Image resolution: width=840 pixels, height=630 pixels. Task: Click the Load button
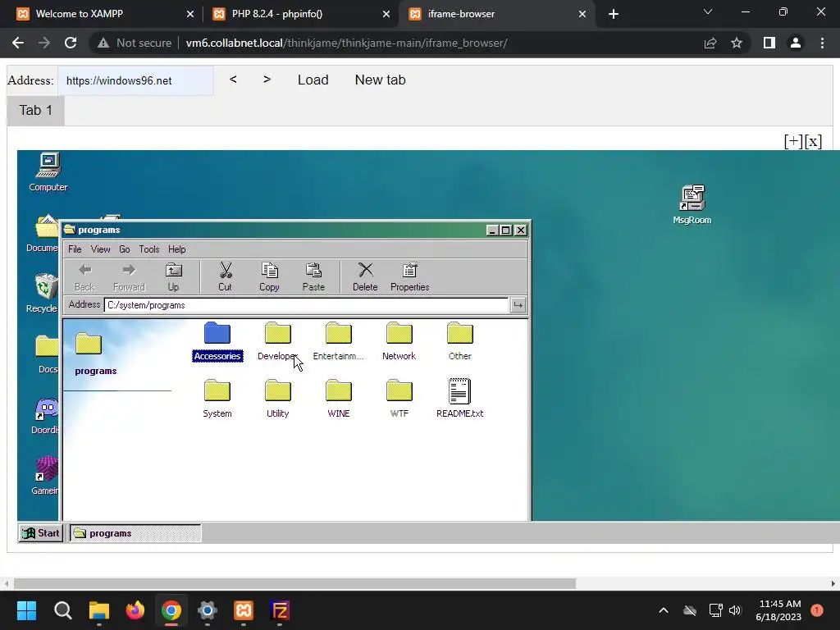pos(313,80)
